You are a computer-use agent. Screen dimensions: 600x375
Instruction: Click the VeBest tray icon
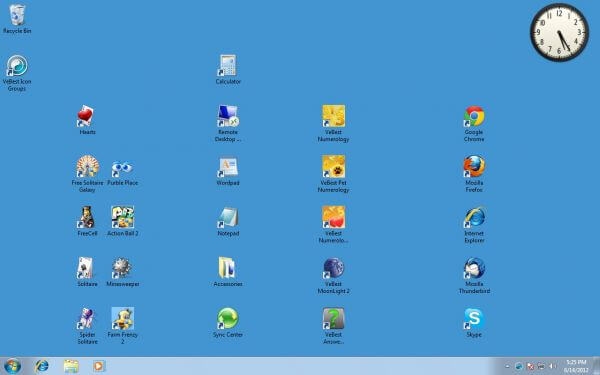(518, 367)
